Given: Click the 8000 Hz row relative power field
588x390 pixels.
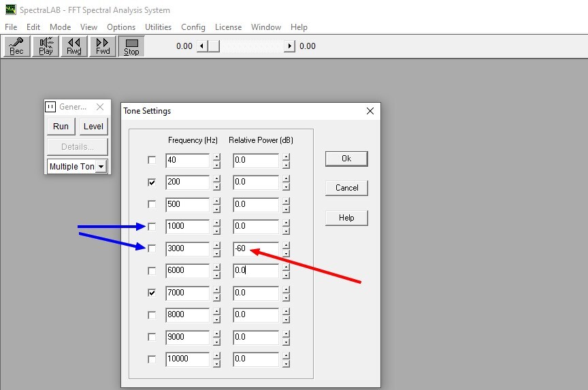Looking at the screenshot, I should [256, 315].
